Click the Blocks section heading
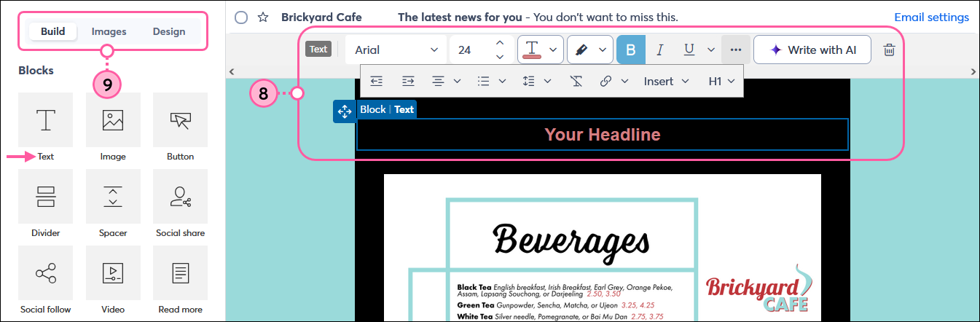The image size is (980, 322). pos(36,71)
